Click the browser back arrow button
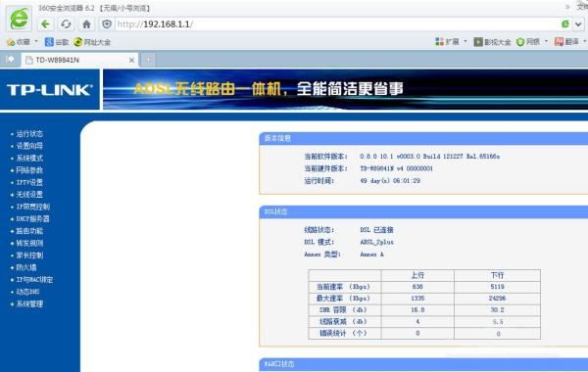This screenshot has height=372, width=588. click(45, 24)
